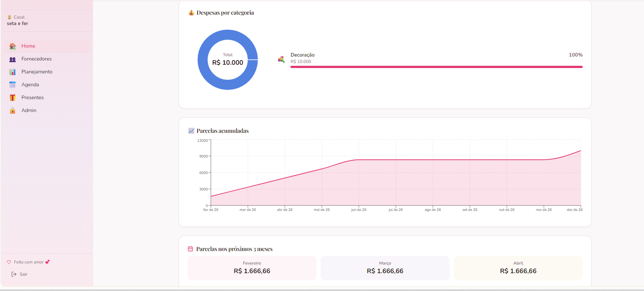Click the 'mai de 26' axis label

pyautogui.click(x=322, y=210)
